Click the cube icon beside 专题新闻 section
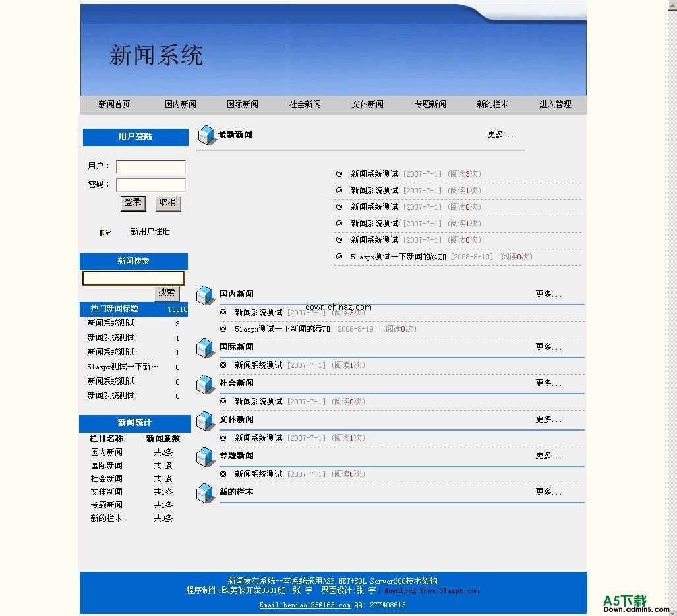The height and width of the screenshot is (616, 677). pos(204,456)
